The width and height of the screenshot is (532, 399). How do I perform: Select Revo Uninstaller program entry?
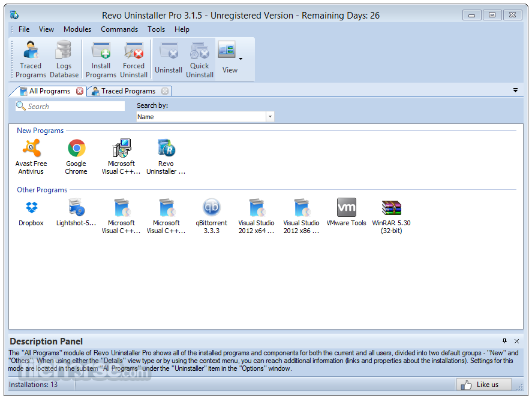pyautogui.click(x=166, y=156)
